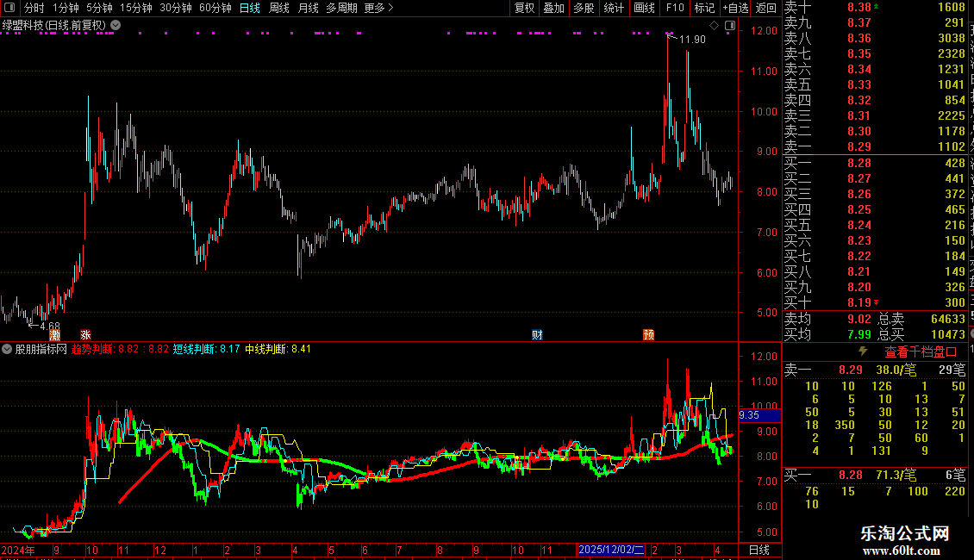This screenshot has height=560, width=974.
Task: Switch to 分时 intraday view
Action: [34, 8]
